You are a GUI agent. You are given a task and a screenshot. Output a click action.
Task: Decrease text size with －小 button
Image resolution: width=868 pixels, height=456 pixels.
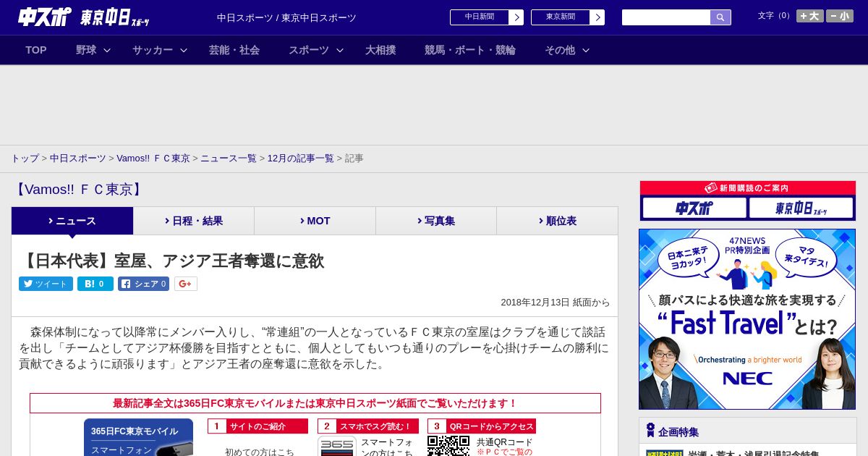tap(840, 16)
